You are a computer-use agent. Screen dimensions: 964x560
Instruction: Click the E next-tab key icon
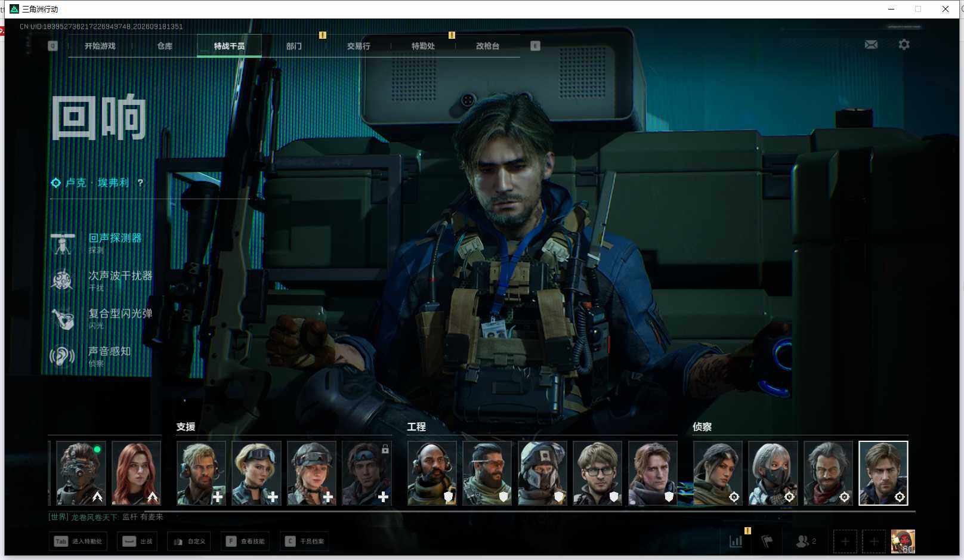pos(535,46)
